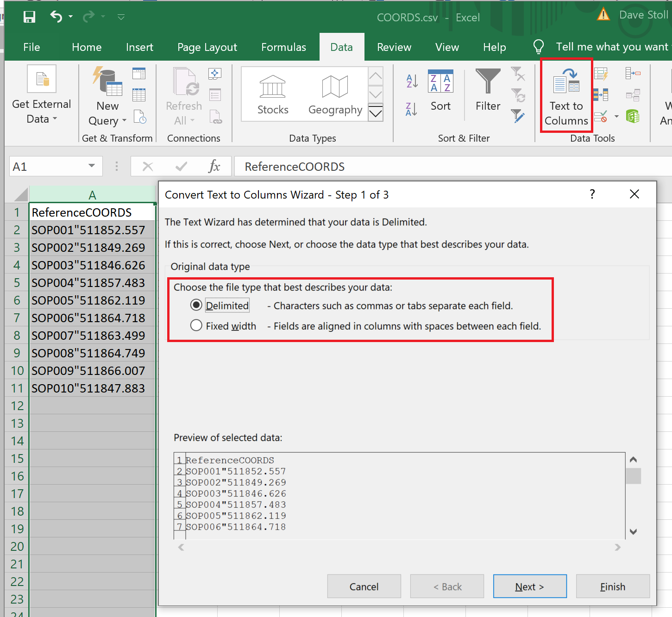Click the Sort A to Z icon

point(411,81)
